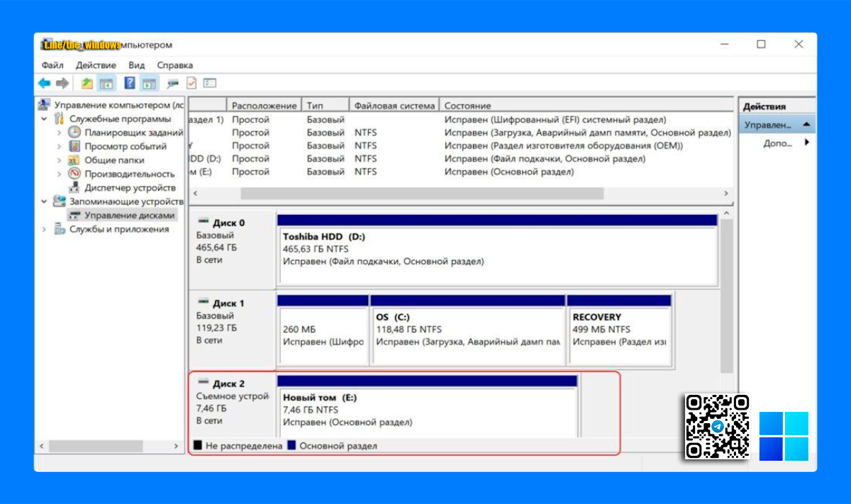Viewport: 851px width, 504px height.
Task: Click the toolbar icon right of the action pane toggle
Action: point(172,83)
